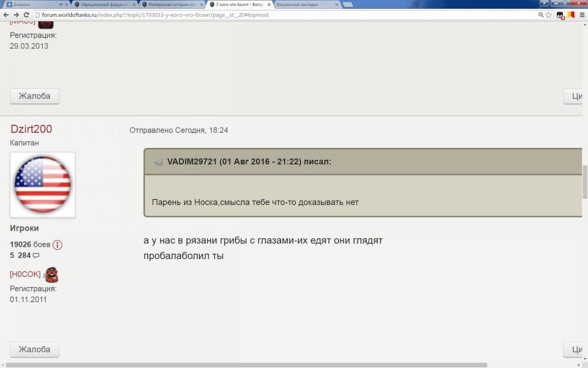
Task: Click the H0COK clan emblem icon
Action: tap(51, 275)
